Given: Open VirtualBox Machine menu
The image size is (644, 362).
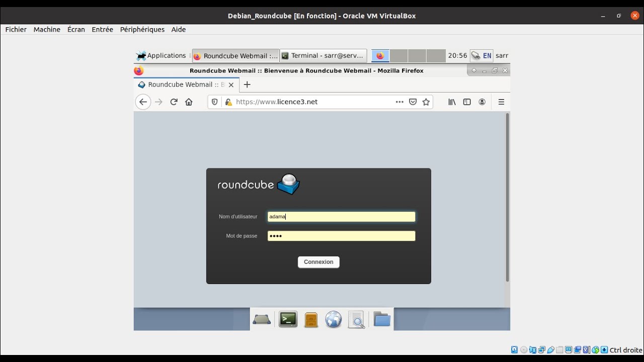Looking at the screenshot, I should click(47, 30).
